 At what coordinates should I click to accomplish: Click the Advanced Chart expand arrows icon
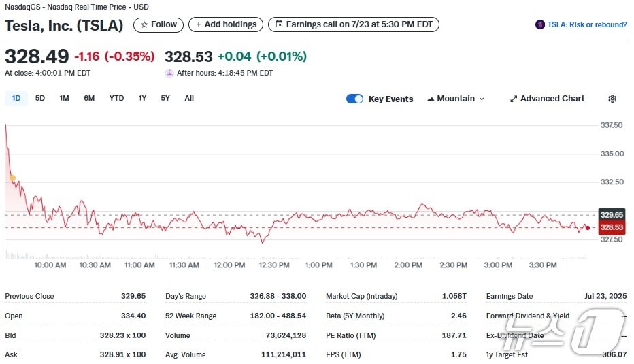point(514,99)
